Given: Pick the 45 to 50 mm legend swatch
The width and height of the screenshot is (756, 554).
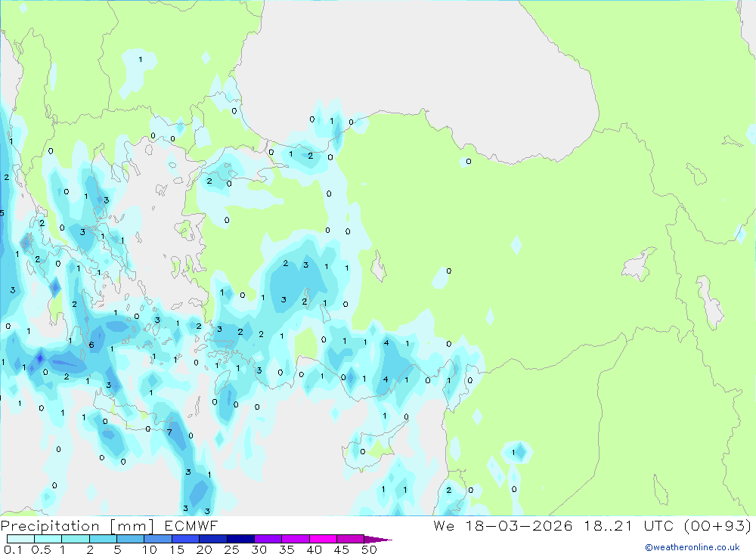Looking at the screenshot, I should coord(351,539).
